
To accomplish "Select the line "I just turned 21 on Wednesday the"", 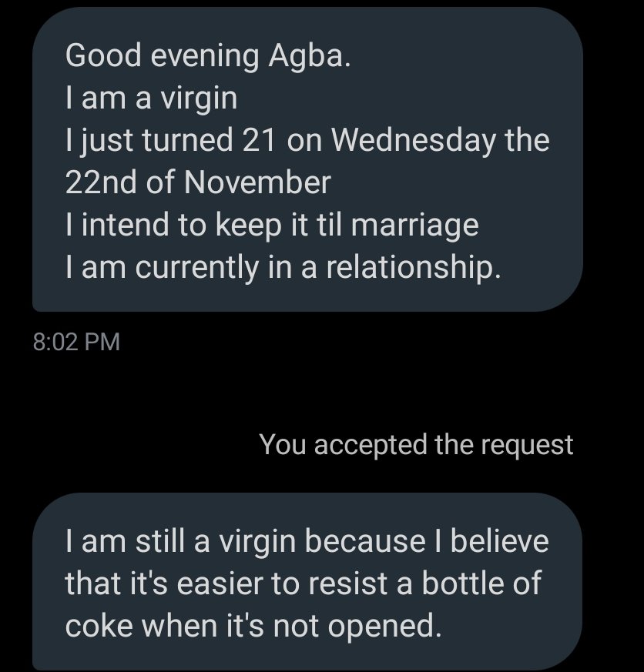I will [x=307, y=141].
